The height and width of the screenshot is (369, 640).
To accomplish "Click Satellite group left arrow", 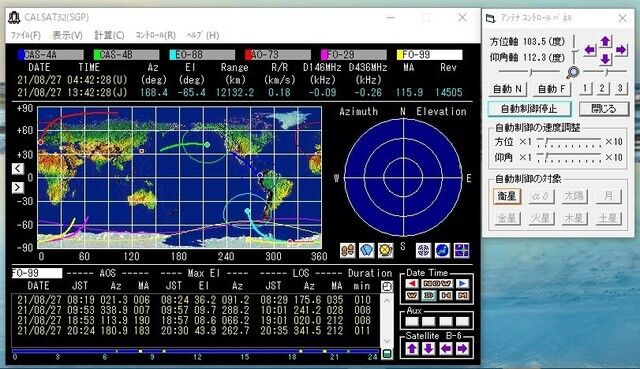I will tap(445, 349).
